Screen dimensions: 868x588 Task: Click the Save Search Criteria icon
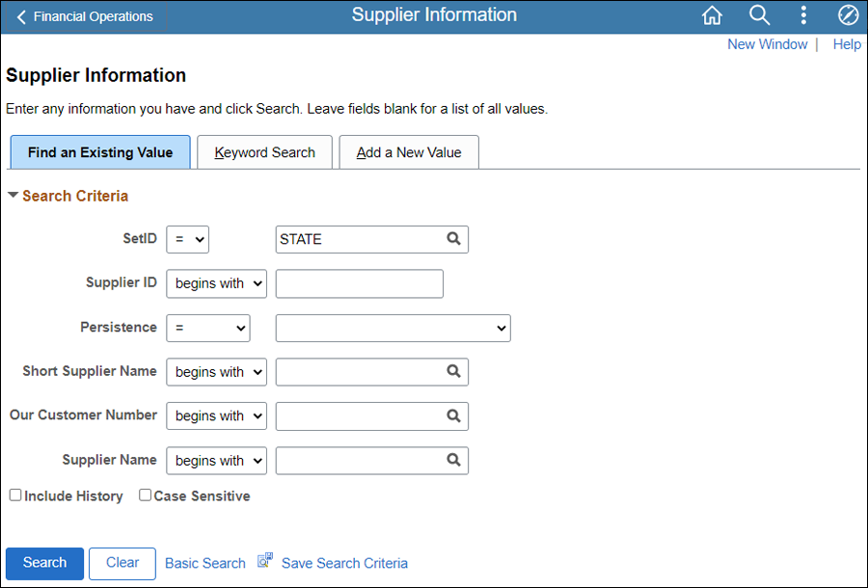pos(265,561)
